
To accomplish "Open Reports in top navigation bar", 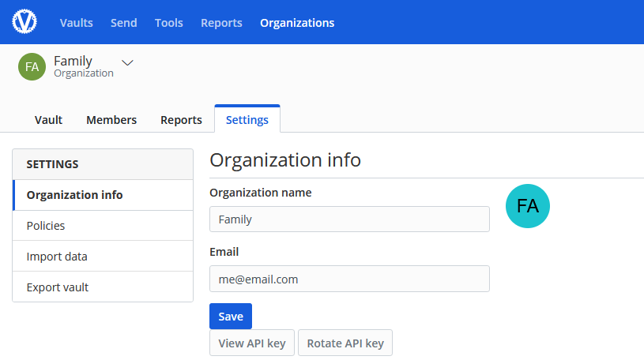I will click(221, 23).
